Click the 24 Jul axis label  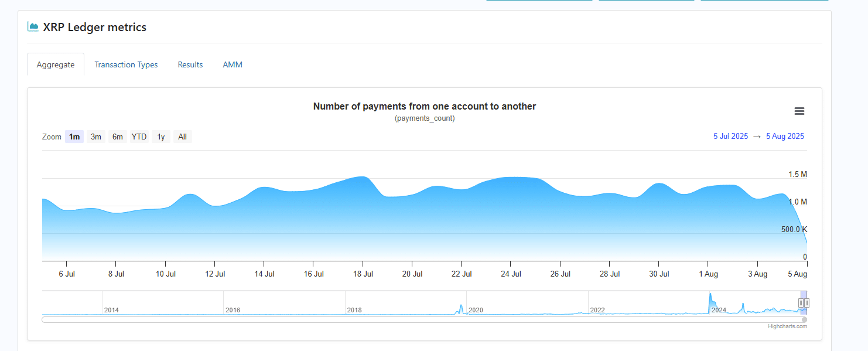[511, 274]
